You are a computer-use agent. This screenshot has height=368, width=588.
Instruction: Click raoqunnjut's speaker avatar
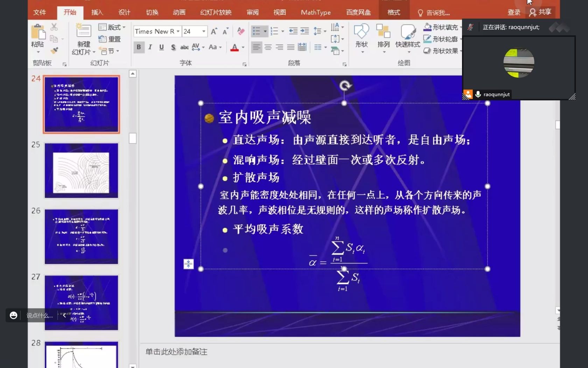[519, 63]
